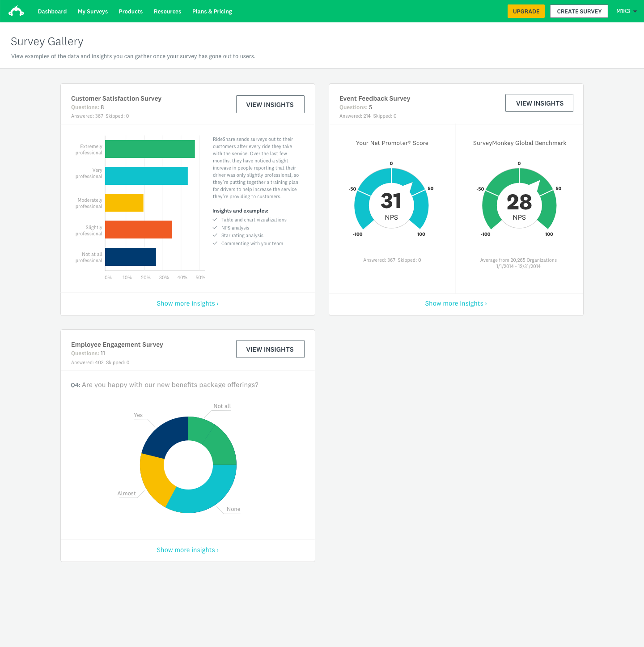Go to My Surveys
Viewport: 644px width, 647px height.
point(93,12)
